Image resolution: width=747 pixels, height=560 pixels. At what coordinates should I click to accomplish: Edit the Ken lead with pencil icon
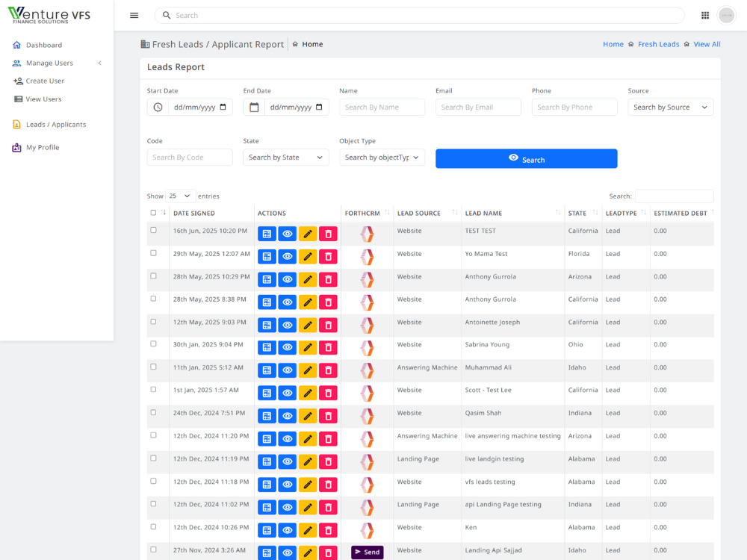(x=308, y=530)
